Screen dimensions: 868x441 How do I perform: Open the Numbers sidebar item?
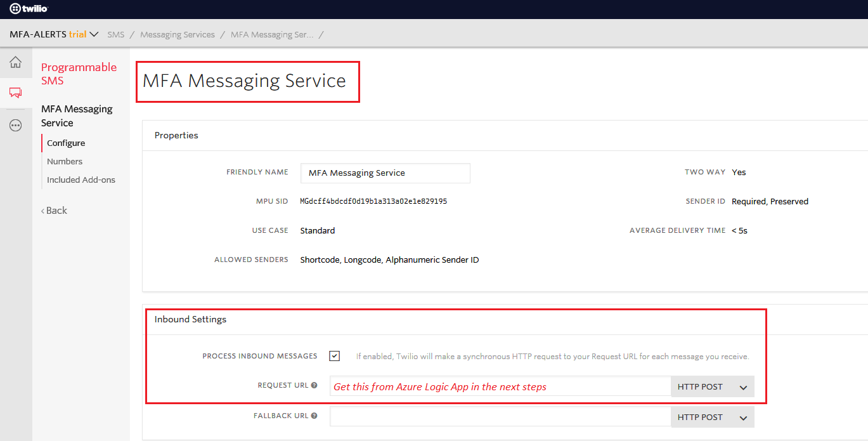65,162
